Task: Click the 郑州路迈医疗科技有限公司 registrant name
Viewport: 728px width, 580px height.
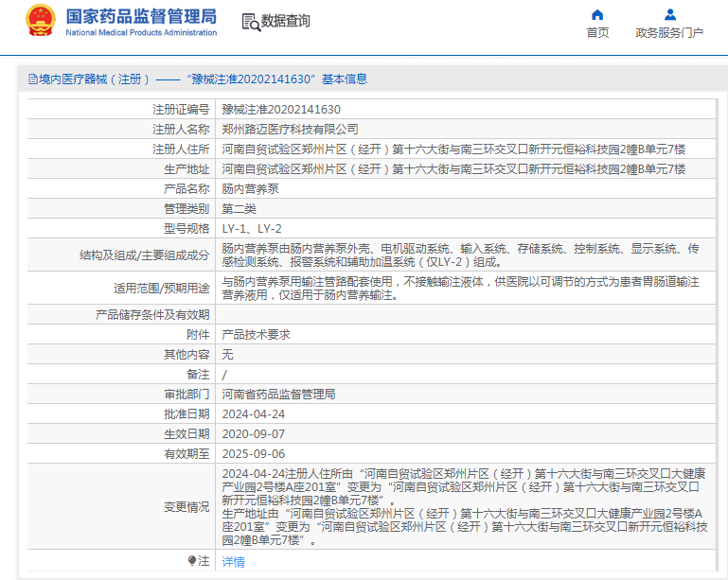Action: point(290,130)
